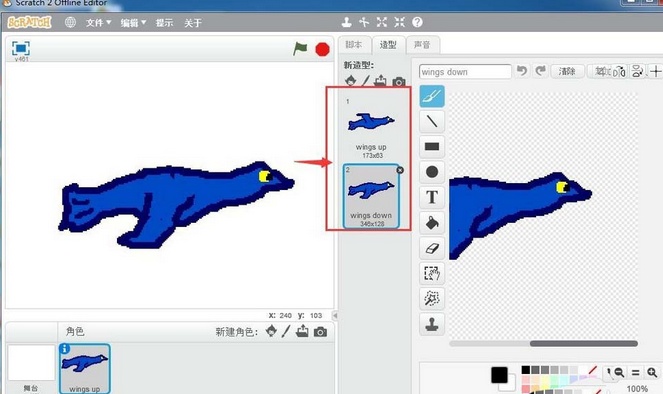Collapse the stage panel with small arrow
This screenshot has height=394, width=663.
pos(335,315)
